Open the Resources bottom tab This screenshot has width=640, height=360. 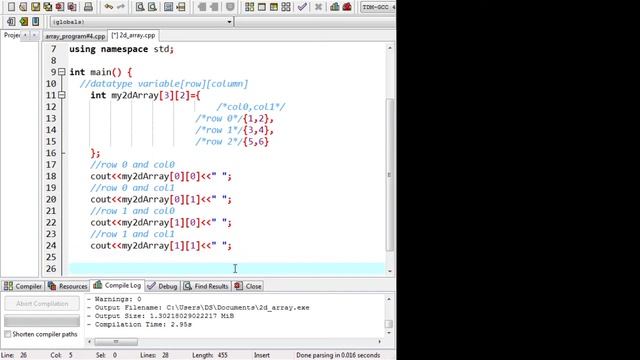tap(68, 286)
